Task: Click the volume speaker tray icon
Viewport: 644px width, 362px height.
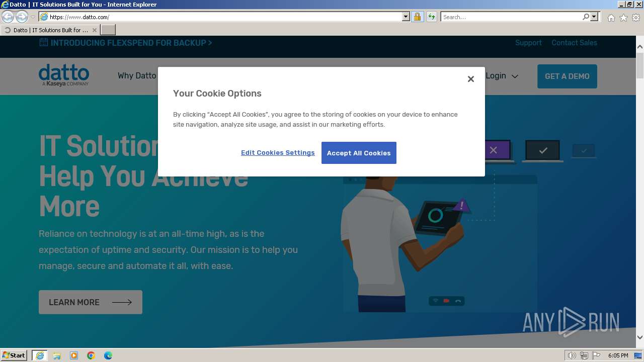Action: [x=572, y=355]
